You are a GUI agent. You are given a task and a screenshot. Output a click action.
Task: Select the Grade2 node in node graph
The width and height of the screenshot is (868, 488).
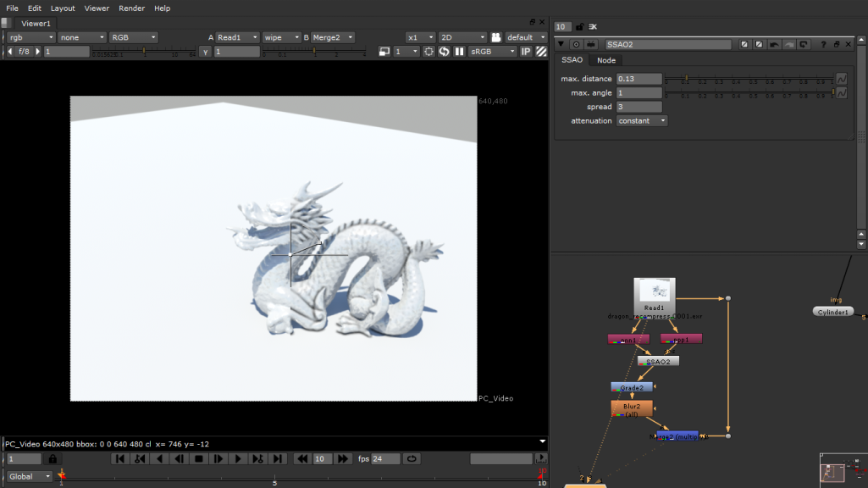[x=632, y=387]
